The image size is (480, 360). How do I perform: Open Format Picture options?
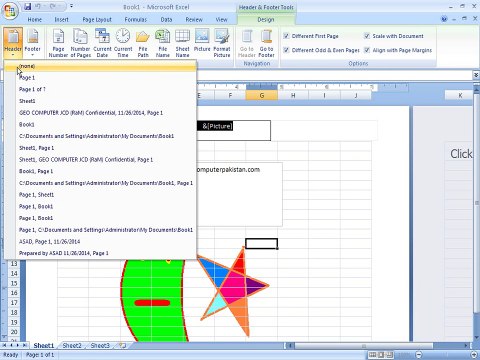point(222,43)
